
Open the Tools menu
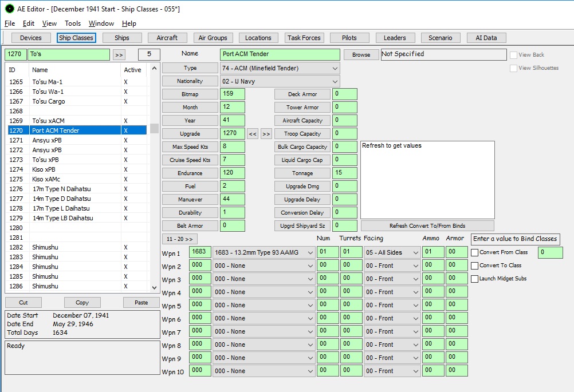73,23
